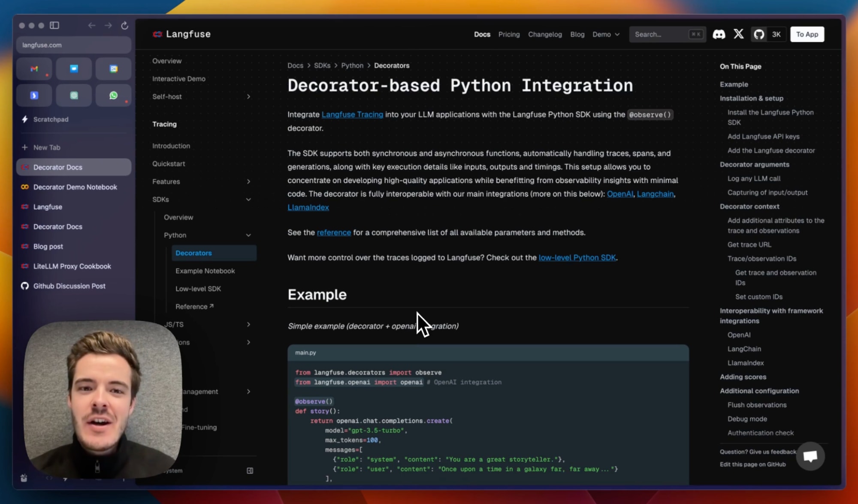Click the reload page icon
This screenshot has height=504, width=858.
(x=124, y=25)
